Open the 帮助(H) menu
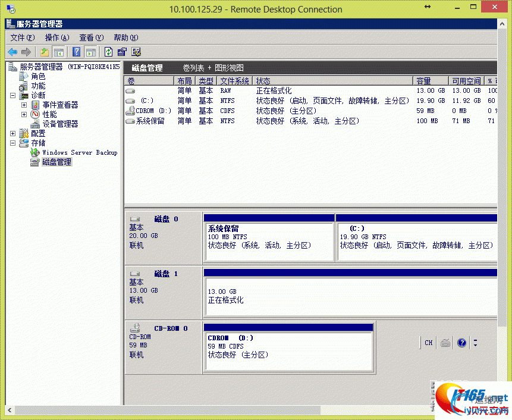Image resolution: width=512 pixels, height=420 pixels. click(126, 37)
